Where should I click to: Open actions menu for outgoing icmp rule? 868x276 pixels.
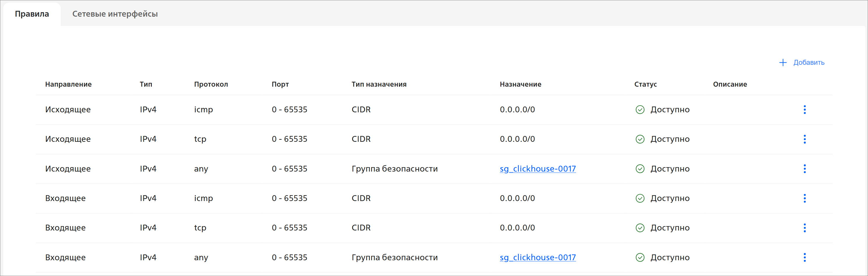(x=804, y=110)
